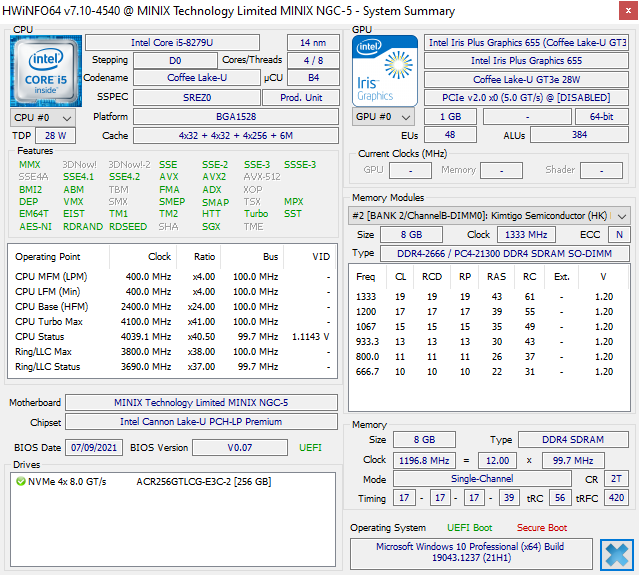
Task: Click the Intel Core i5 logo
Action: click(46, 71)
